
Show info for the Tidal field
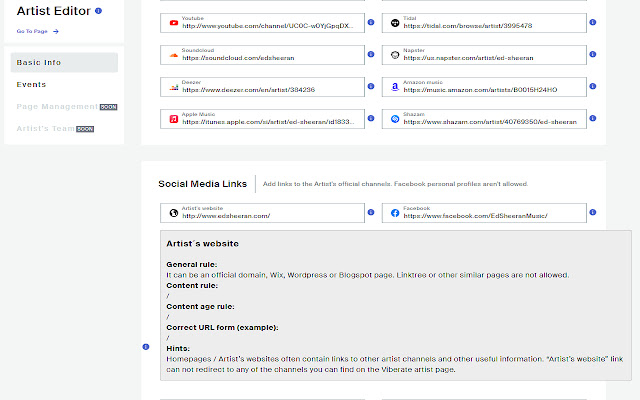[593, 22]
